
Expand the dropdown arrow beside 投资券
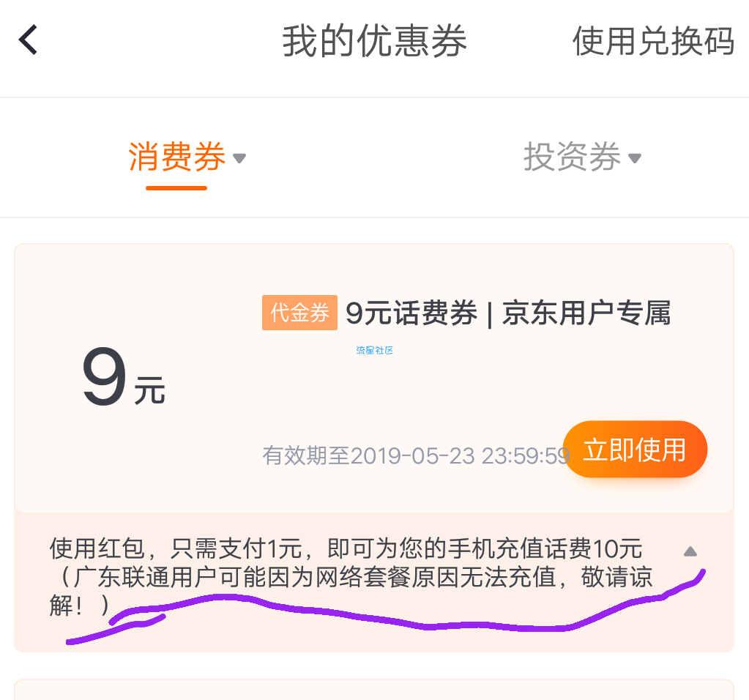[634, 158]
